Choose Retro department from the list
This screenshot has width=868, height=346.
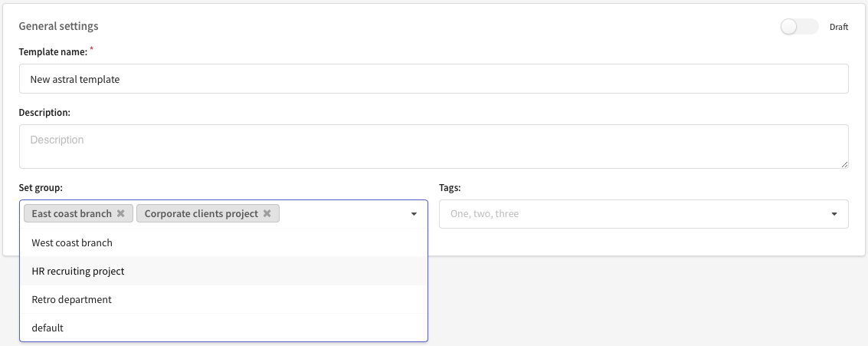(224, 299)
